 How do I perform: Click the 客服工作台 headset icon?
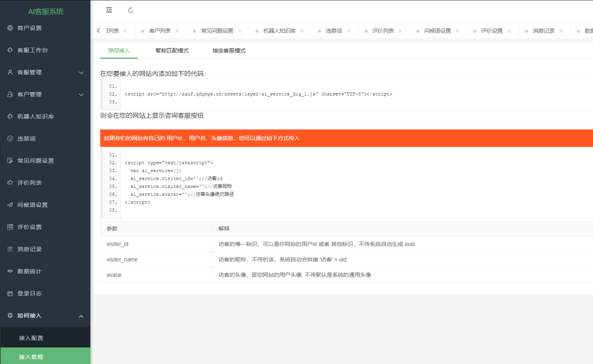point(10,50)
